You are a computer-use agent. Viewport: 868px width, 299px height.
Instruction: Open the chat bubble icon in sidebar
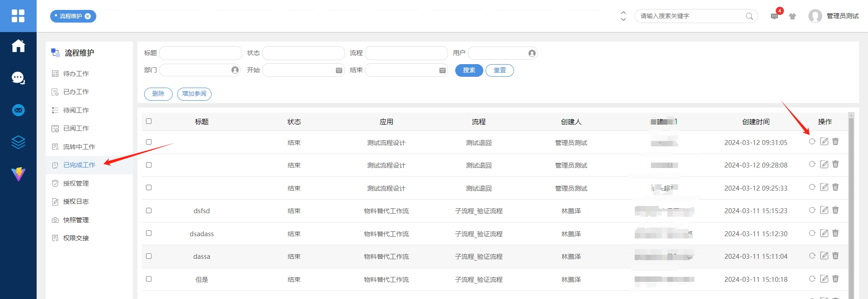point(18,78)
